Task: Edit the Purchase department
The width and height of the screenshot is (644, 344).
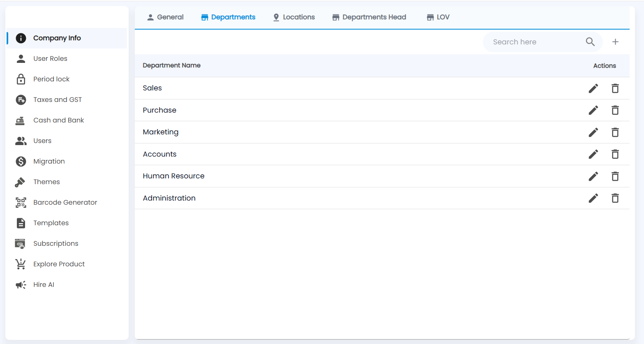Action: pyautogui.click(x=593, y=110)
